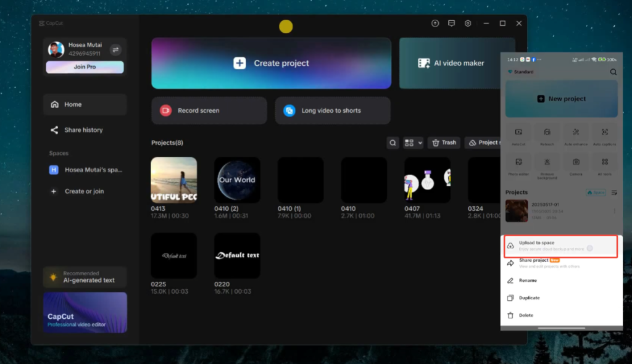Click the project name '0324'
This screenshot has width=632, height=364.
(475, 209)
